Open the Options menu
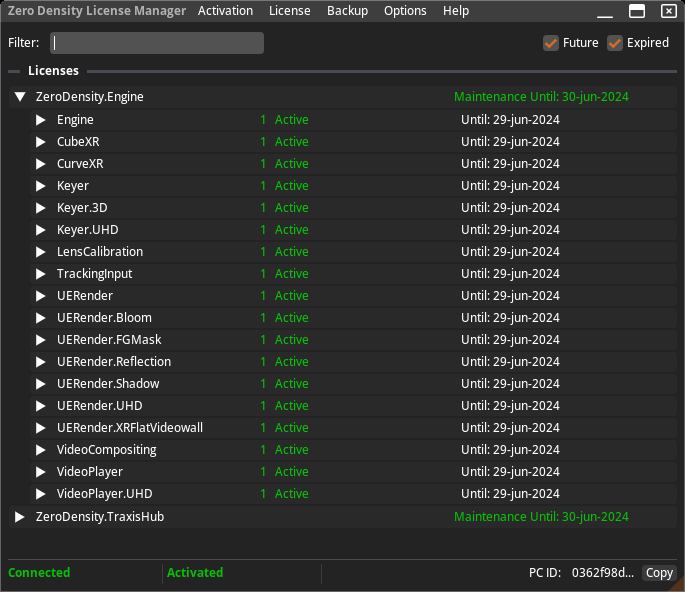The height and width of the screenshot is (592, 685). click(x=405, y=11)
